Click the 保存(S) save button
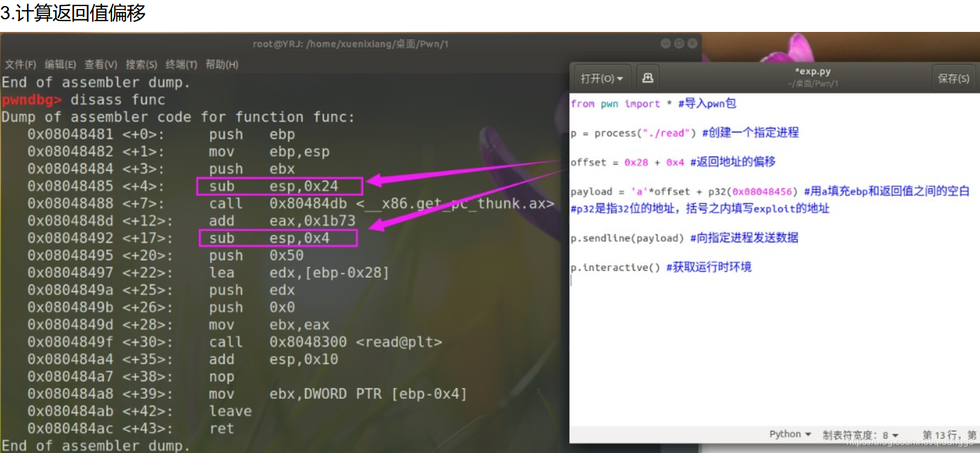The width and height of the screenshot is (980, 453). [953, 78]
